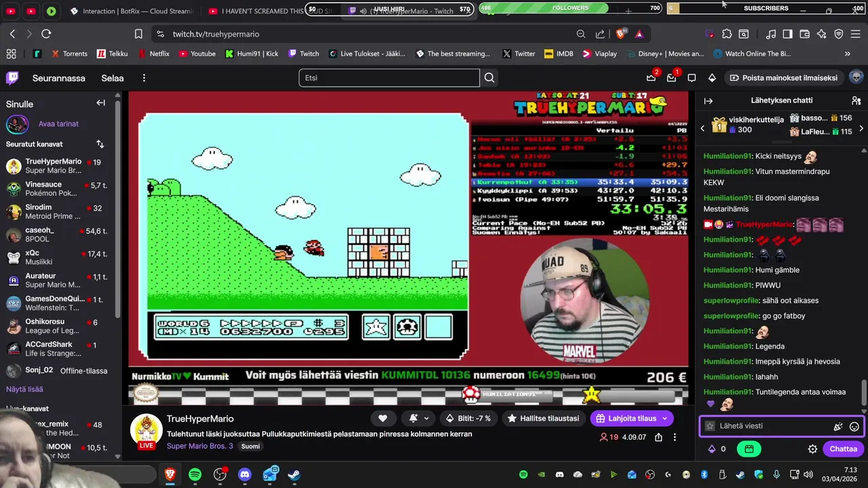Open the Super Mario Bros. 3 category link
Screen dimensions: 868x488
pyautogui.click(x=199, y=446)
